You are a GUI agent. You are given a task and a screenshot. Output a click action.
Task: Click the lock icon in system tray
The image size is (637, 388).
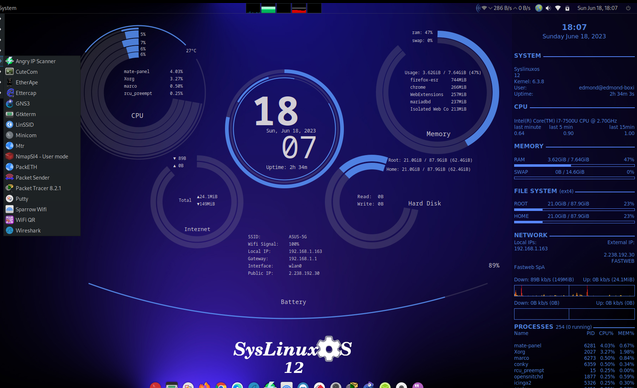tap(567, 8)
